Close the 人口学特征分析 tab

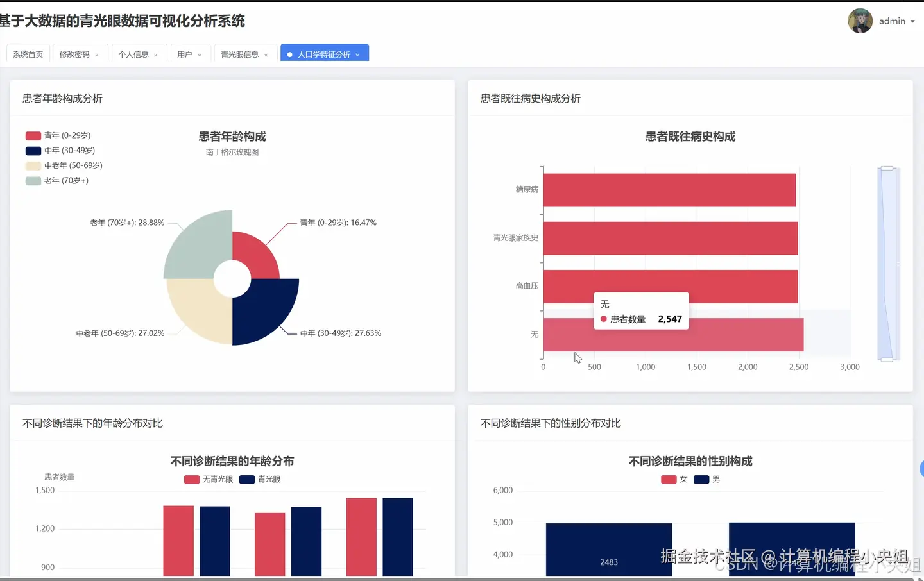[357, 55]
